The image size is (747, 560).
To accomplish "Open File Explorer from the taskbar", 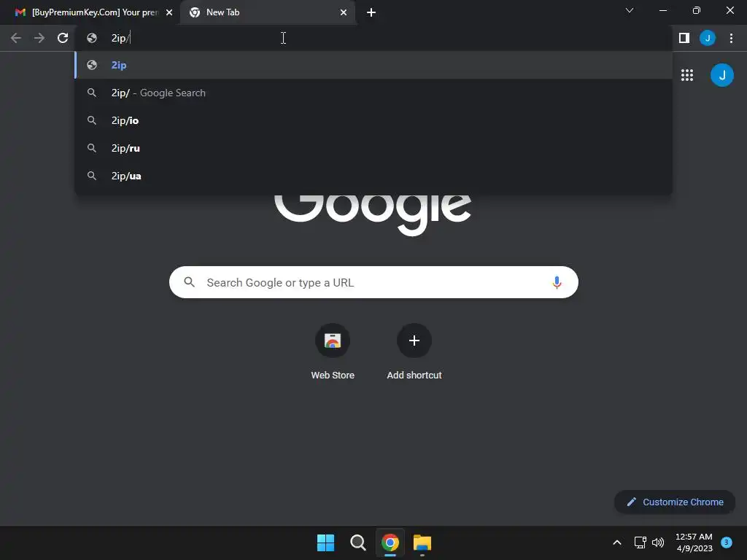I will pos(422,542).
